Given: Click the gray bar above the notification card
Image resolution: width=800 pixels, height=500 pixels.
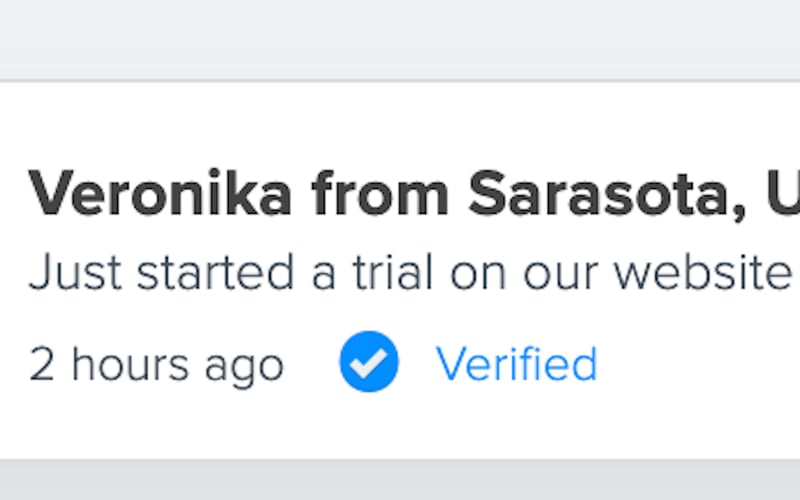Looking at the screenshot, I should [x=400, y=38].
